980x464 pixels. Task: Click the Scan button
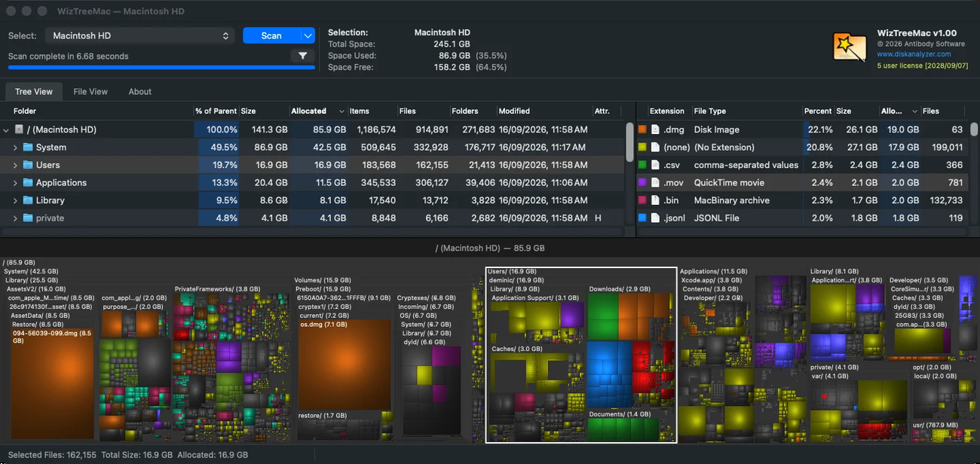pyautogui.click(x=271, y=35)
